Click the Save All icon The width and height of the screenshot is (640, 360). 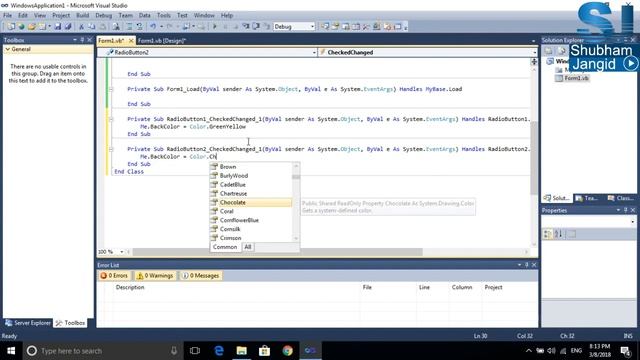click(68, 27)
